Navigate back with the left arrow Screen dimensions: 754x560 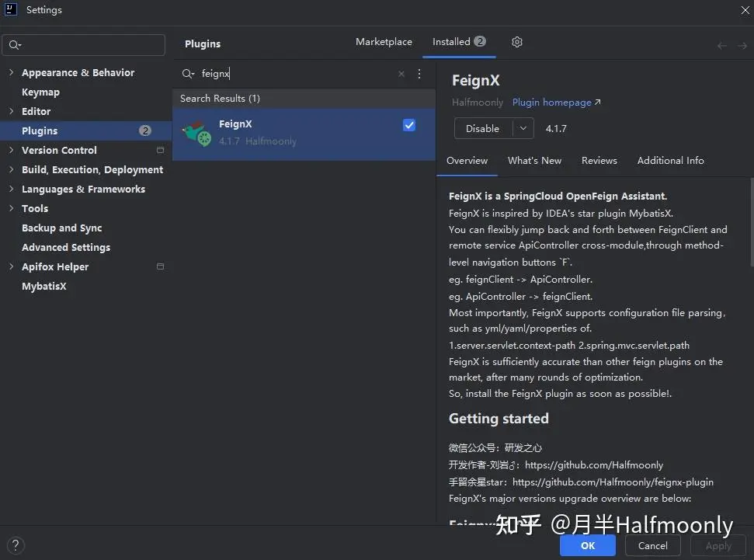[722, 46]
